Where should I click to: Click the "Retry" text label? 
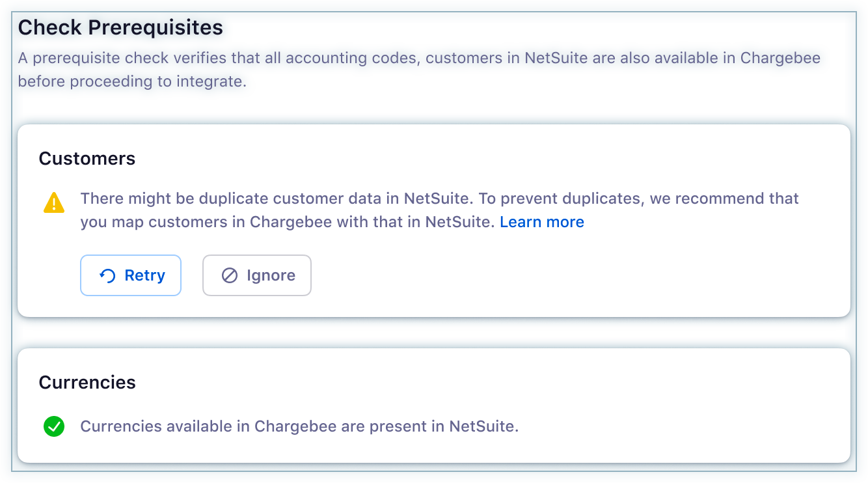pyautogui.click(x=144, y=276)
